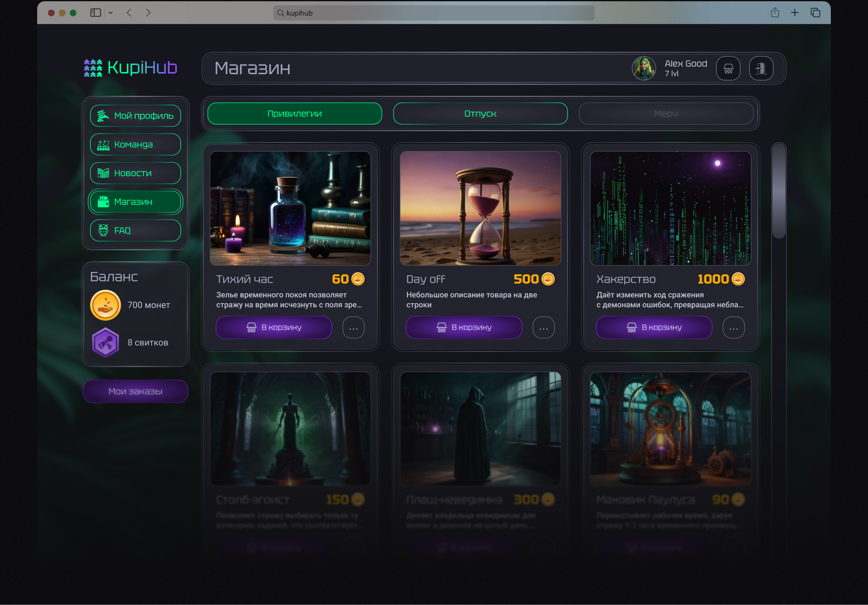Click the vertical scrollbar thumb

click(x=779, y=191)
